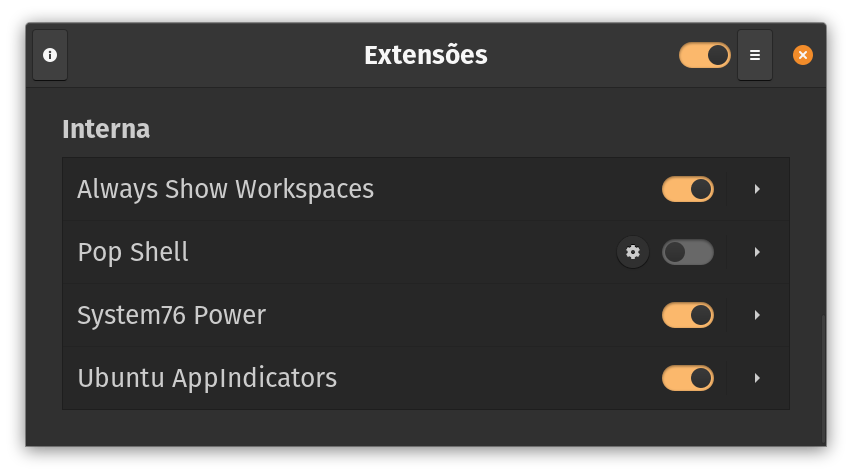Viewport: 852px width, 475px height.
Task: Expand System76 Power details arrow
Action: pos(758,315)
